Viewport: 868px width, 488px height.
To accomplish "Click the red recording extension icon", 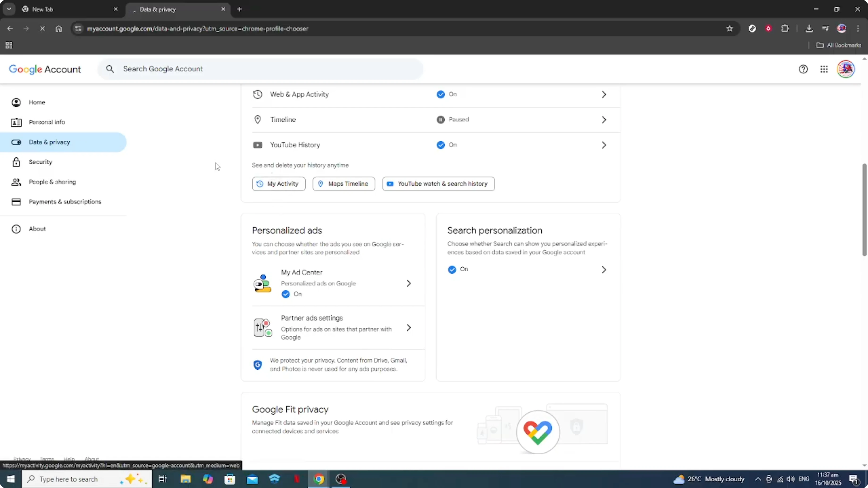I will [768, 29].
